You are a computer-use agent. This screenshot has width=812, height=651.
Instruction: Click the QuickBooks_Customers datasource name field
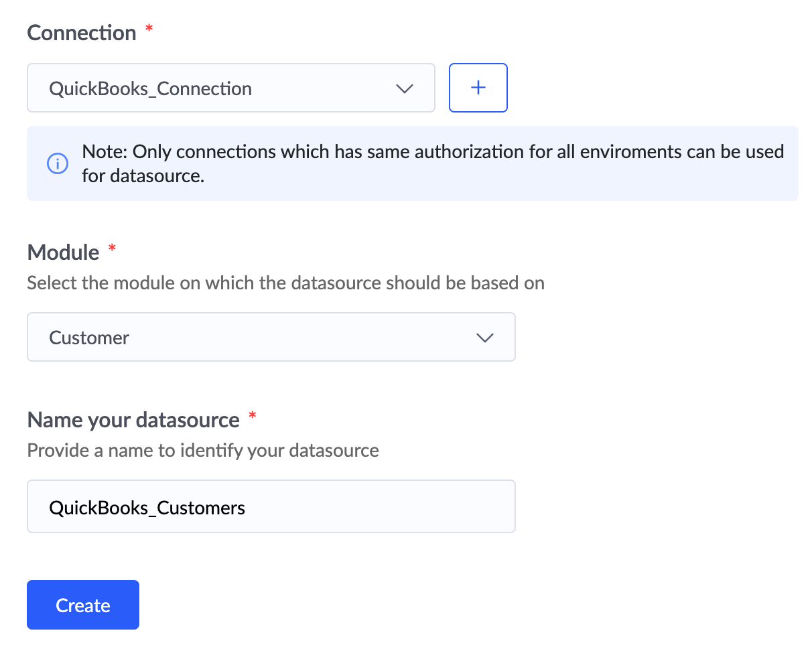pos(271,506)
